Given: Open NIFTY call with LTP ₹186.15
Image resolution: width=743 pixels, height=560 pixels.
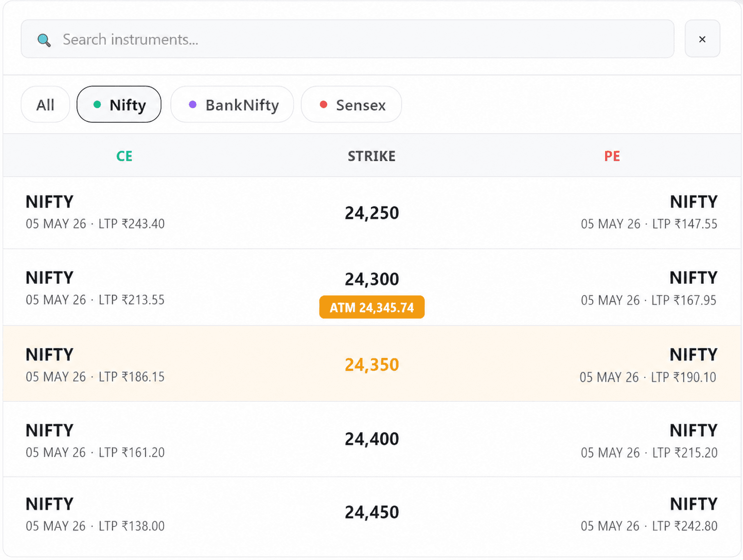Looking at the screenshot, I should tap(95, 365).
